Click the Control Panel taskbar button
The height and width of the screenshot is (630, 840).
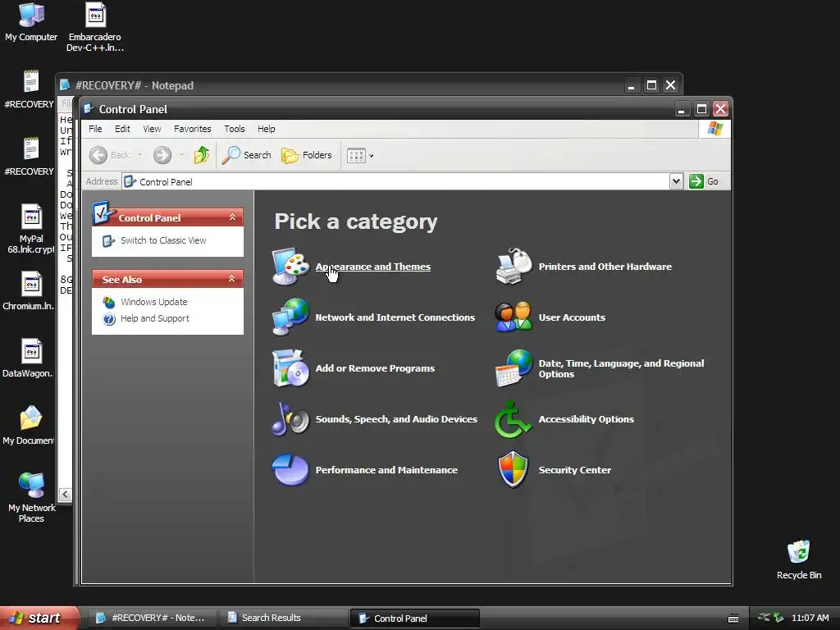pyautogui.click(x=414, y=618)
